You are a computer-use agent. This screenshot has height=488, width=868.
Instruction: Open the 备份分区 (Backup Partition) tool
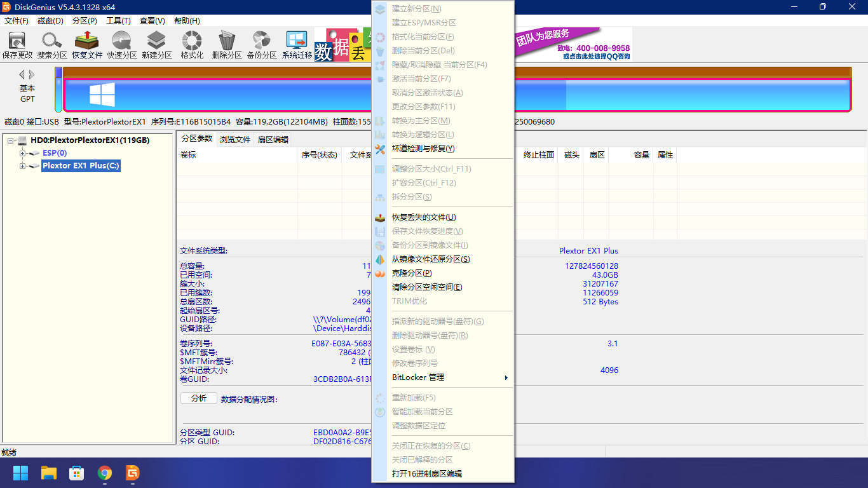(x=262, y=44)
